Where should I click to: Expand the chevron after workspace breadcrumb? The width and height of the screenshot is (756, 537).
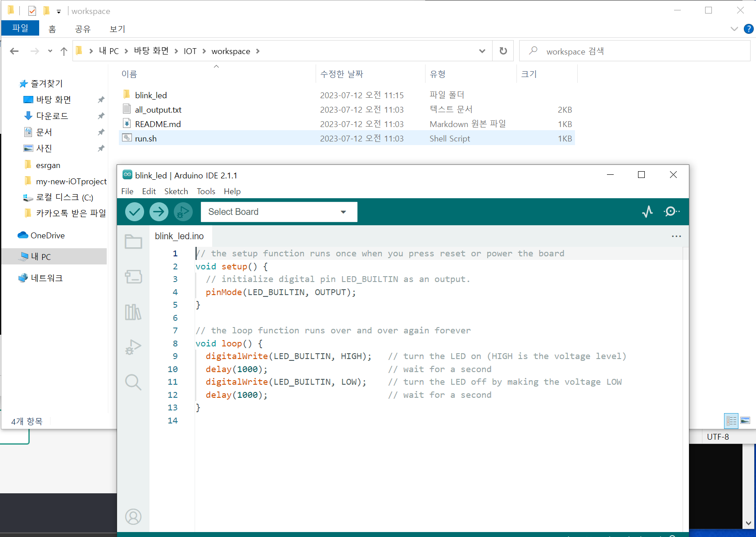pyautogui.click(x=258, y=51)
